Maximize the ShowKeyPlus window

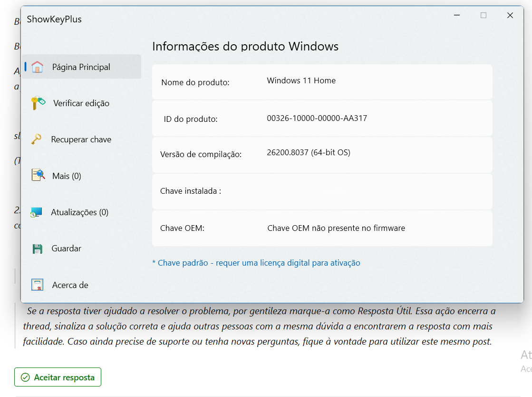[484, 15]
